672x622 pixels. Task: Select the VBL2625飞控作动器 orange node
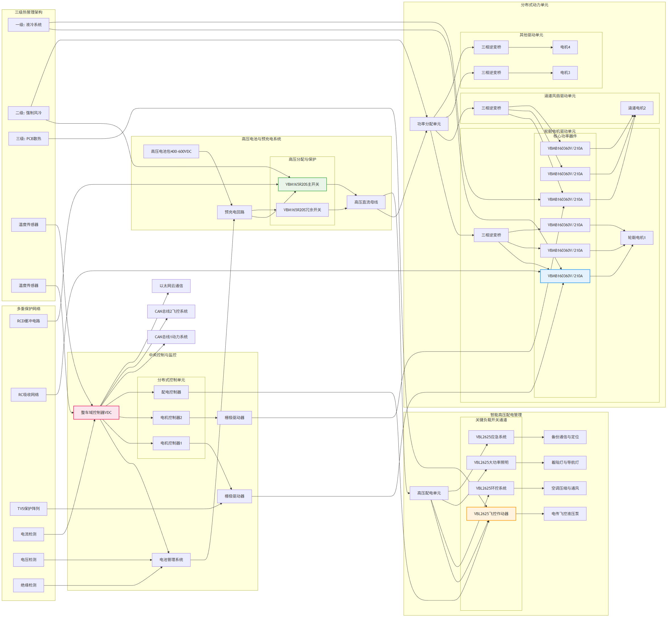(x=491, y=514)
